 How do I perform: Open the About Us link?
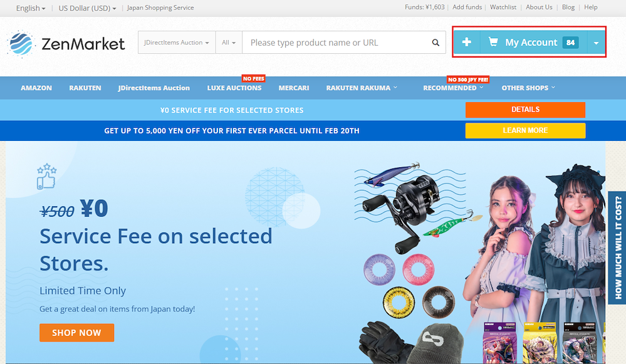pyautogui.click(x=539, y=7)
